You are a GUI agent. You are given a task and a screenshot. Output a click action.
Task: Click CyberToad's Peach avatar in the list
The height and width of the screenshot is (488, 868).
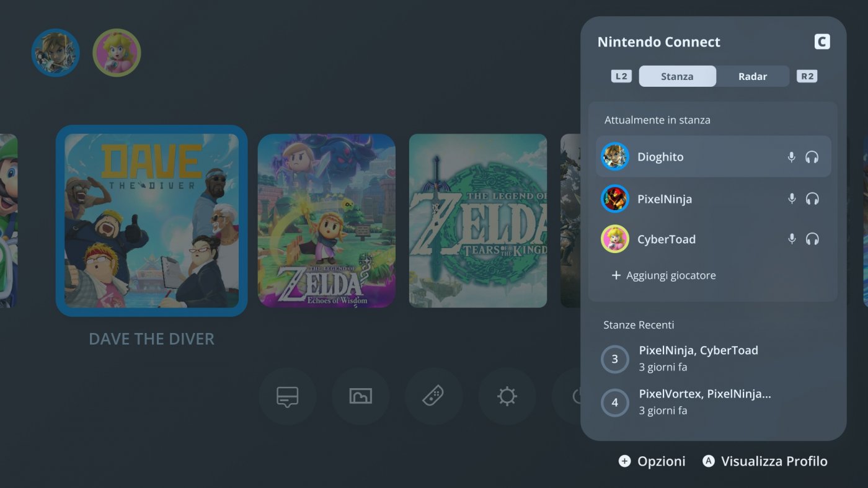(615, 239)
